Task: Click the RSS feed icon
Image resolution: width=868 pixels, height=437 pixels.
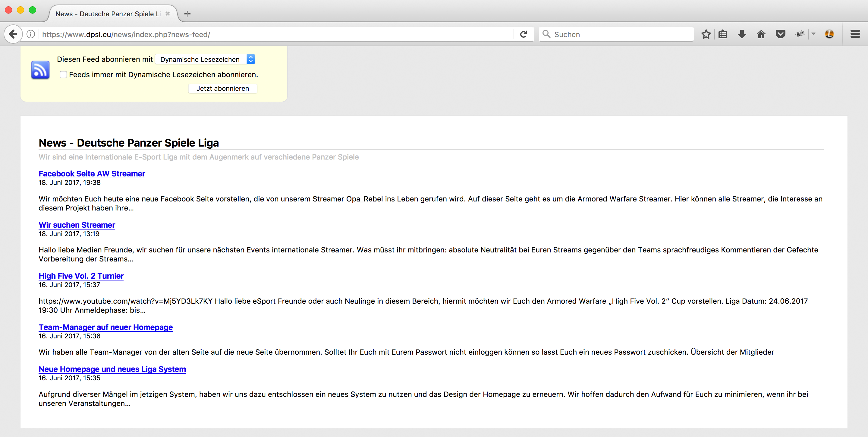Action: [40, 70]
